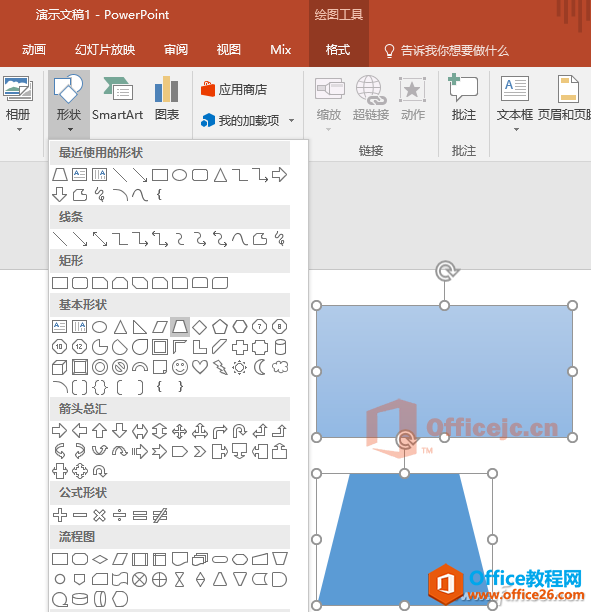Choose the Donut shape in Basic Shapes
The image size is (591, 612).
(x=100, y=367)
